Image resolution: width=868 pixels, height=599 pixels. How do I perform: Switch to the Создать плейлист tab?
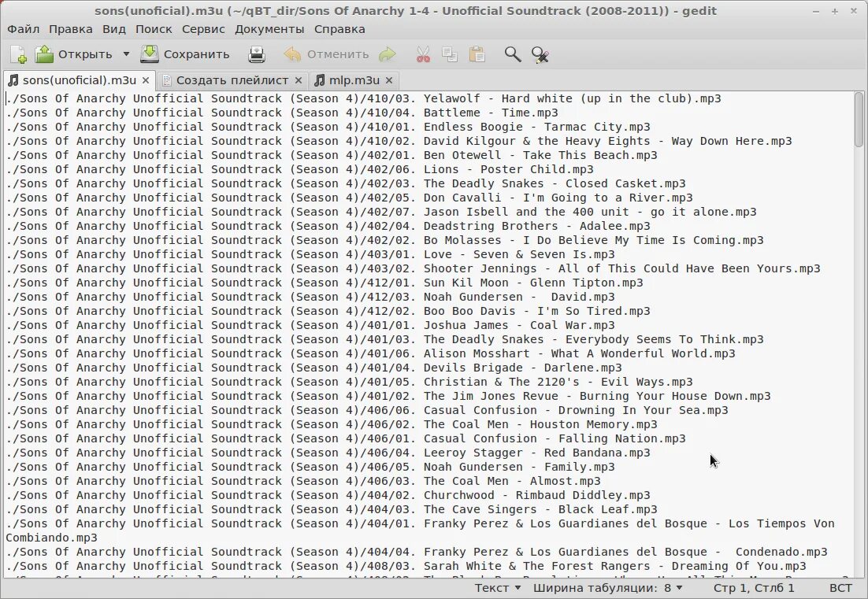[x=232, y=80]
